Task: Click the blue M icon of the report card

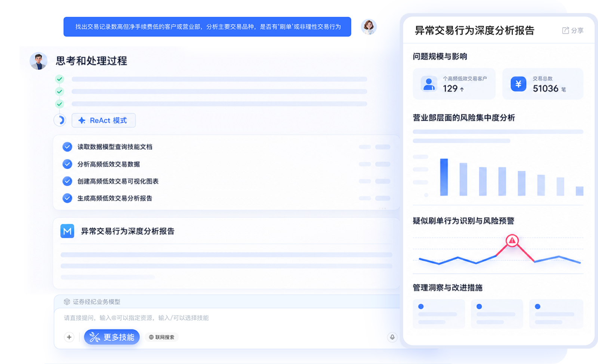Action: pos(67,231)
